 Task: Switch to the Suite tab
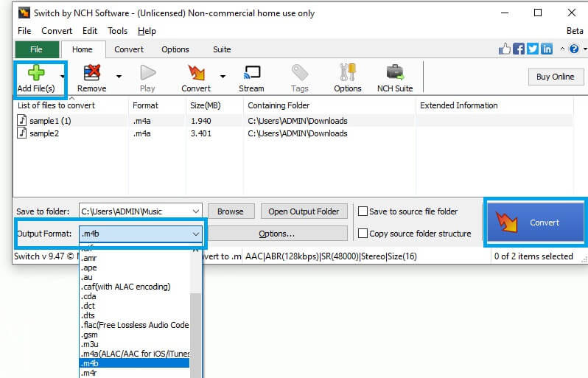coord(222,49)
